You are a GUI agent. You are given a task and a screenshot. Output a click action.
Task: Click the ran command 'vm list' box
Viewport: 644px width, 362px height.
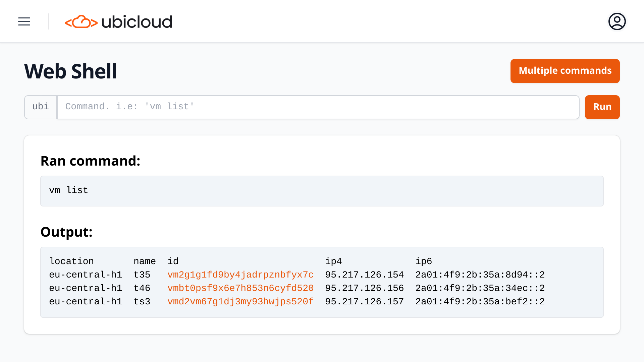(321, 191)
